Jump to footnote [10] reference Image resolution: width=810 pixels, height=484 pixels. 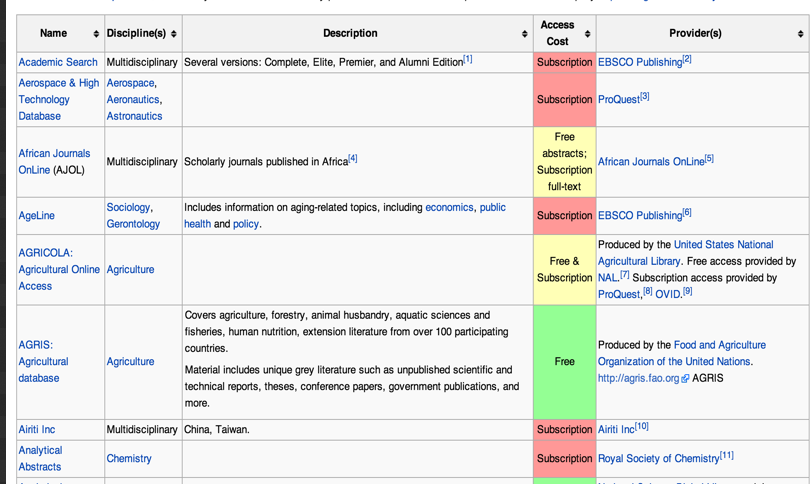click(642, 426)
